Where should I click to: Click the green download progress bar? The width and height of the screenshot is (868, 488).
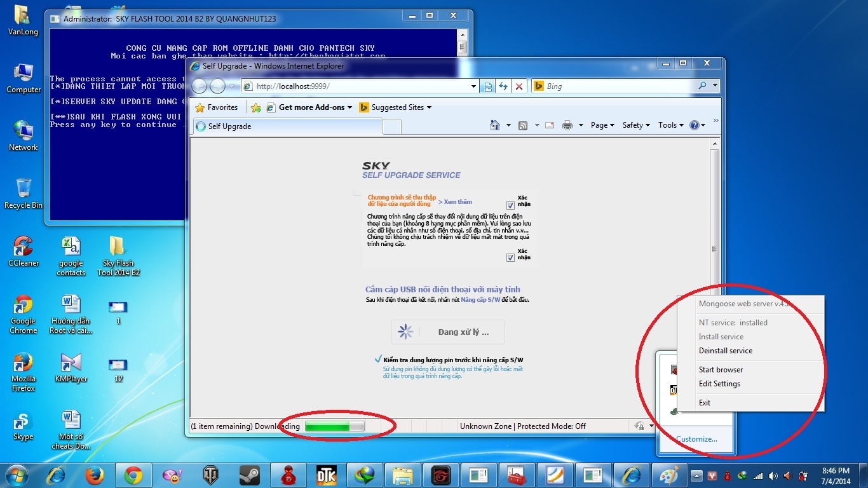(x=334, y=426)
